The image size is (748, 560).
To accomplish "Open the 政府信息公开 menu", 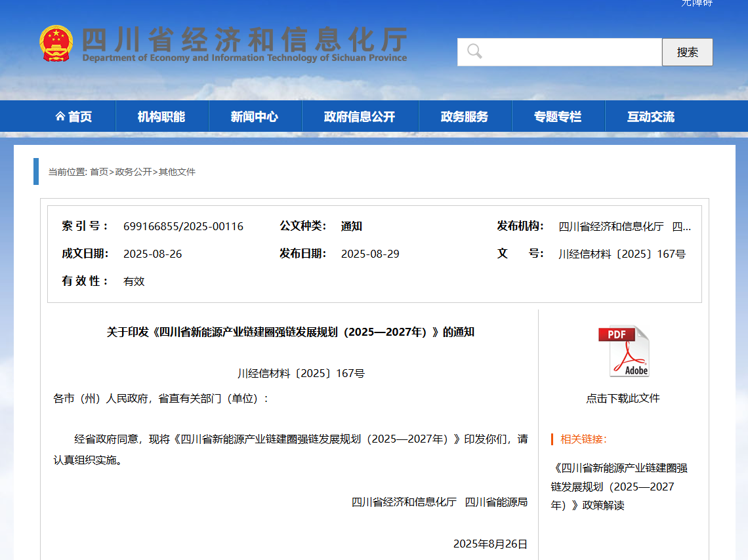I will [360, 116].
